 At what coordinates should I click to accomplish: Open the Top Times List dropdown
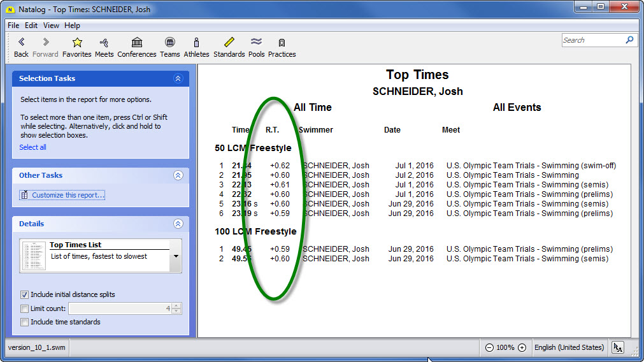pyautogui.click(x=175, y=256)
